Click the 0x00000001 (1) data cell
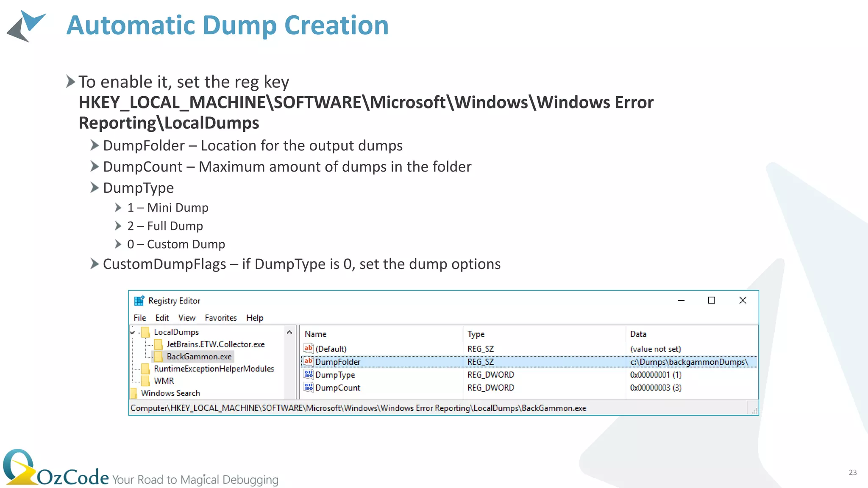Viewport: 868px width, 488px height. point(656,375)
